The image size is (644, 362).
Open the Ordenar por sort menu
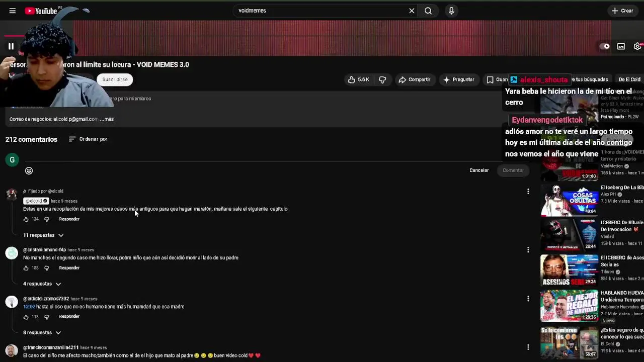click(88, 139)
